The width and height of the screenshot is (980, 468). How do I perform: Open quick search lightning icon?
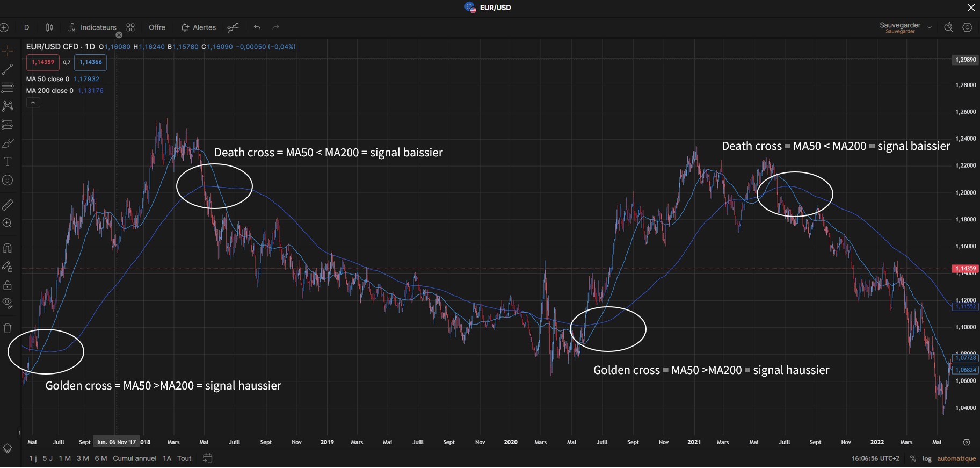[x=948, y=27]
